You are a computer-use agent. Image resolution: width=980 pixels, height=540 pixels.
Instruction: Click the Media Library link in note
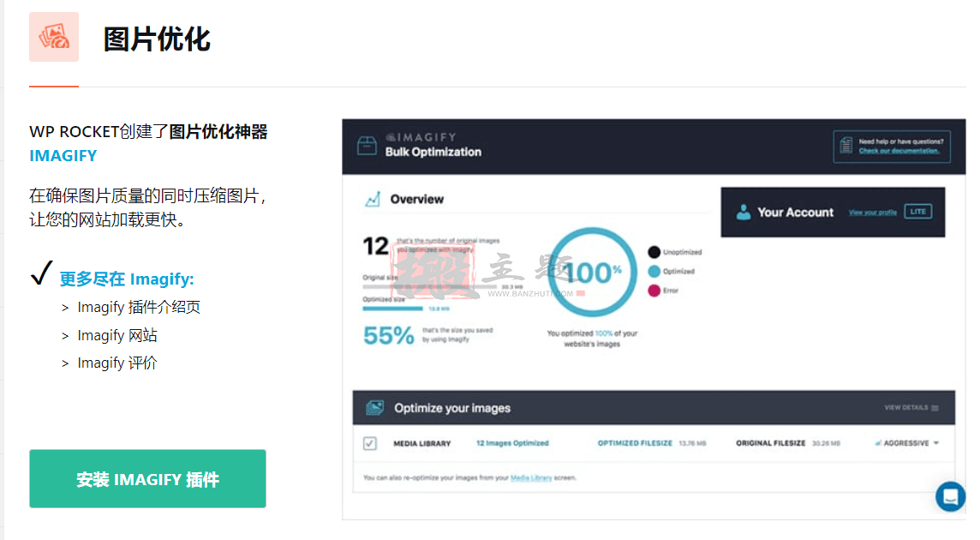[531, 478]
